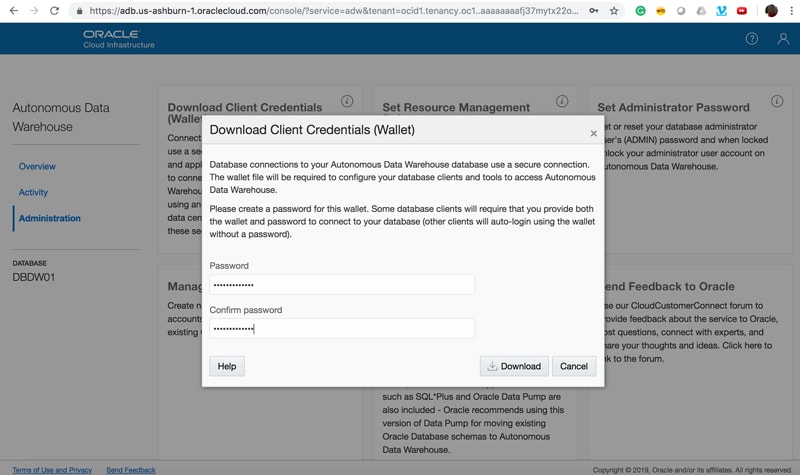Select Administration in the sidebar
Image resolution: width=800 pixels, height=475 pixels.
[49, 218]
